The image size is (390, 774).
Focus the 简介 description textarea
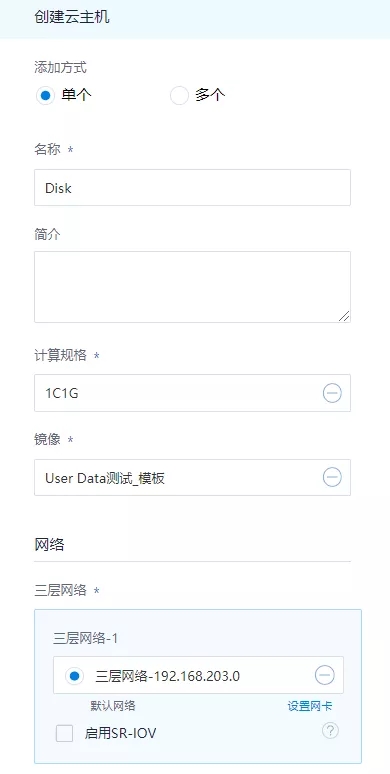point(192,287)
